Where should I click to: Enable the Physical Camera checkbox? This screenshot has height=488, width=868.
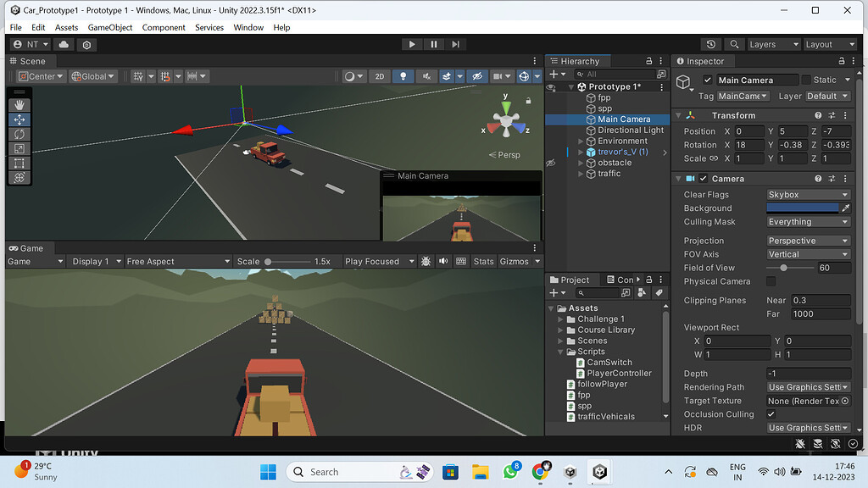point(771,281)
